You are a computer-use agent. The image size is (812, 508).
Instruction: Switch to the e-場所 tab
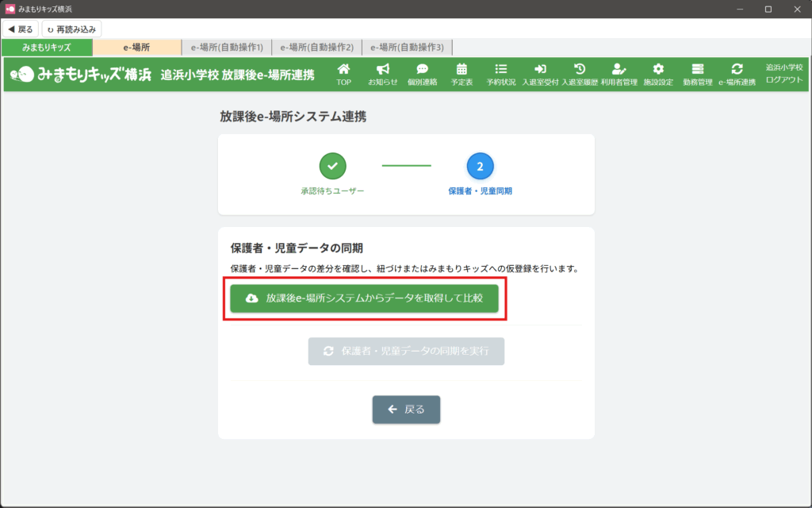coord(136,48)
